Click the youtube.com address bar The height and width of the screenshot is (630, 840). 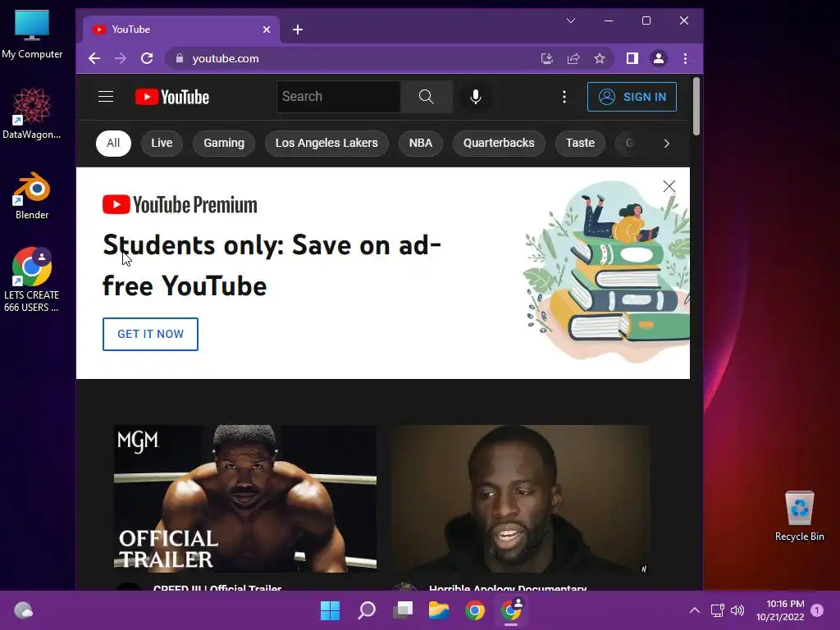[x=354, y=58]
